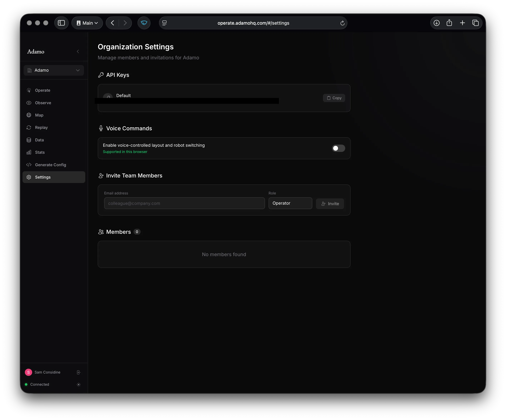Open the Operate page in sidebar
Screen dimensions: 506x420
pos(54,90)
